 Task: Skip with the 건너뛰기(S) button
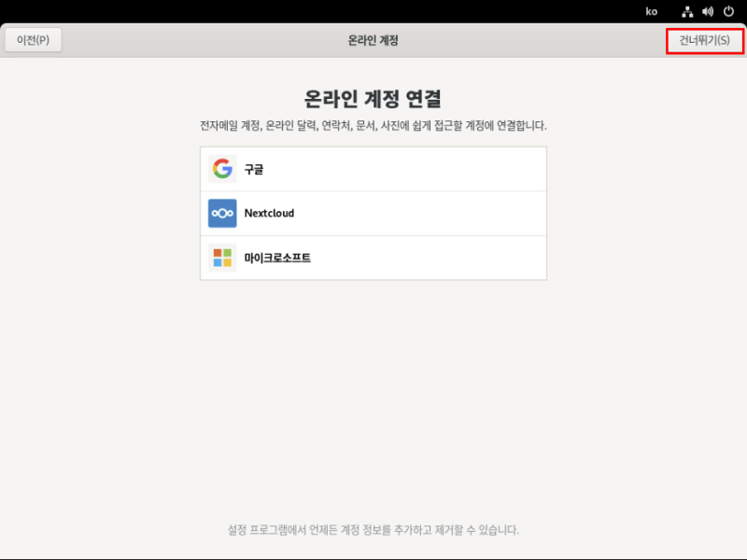705,40
